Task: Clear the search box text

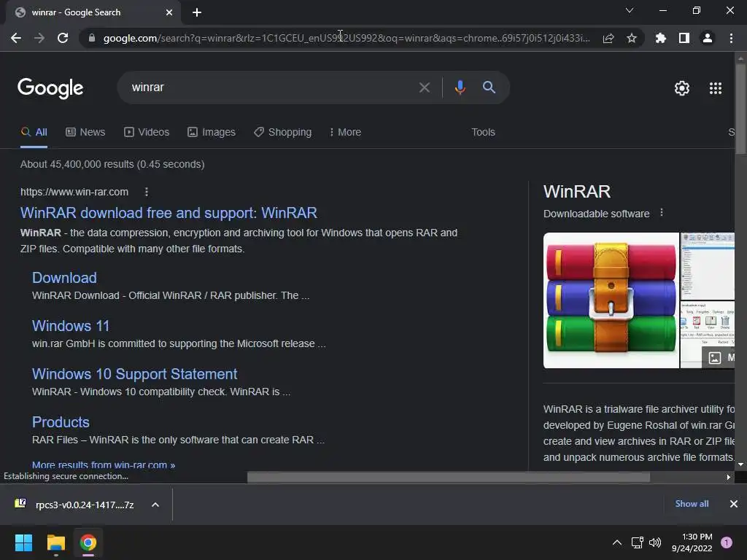Action: [425, 87]
